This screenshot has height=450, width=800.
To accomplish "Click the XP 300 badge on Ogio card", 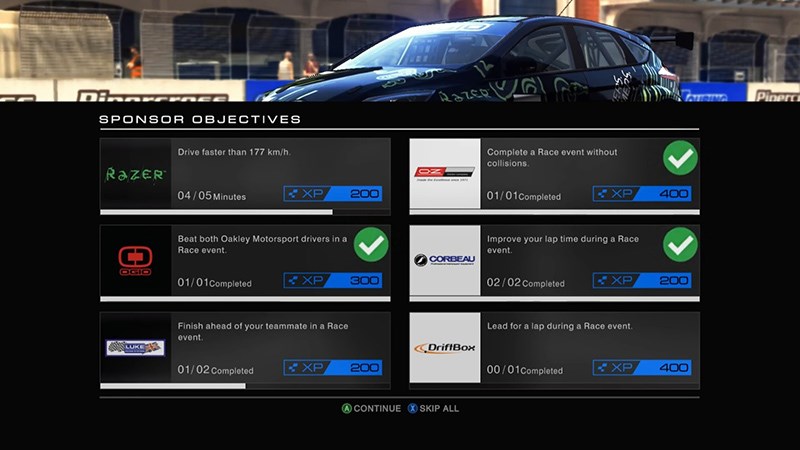I will [x=333, y=281].
